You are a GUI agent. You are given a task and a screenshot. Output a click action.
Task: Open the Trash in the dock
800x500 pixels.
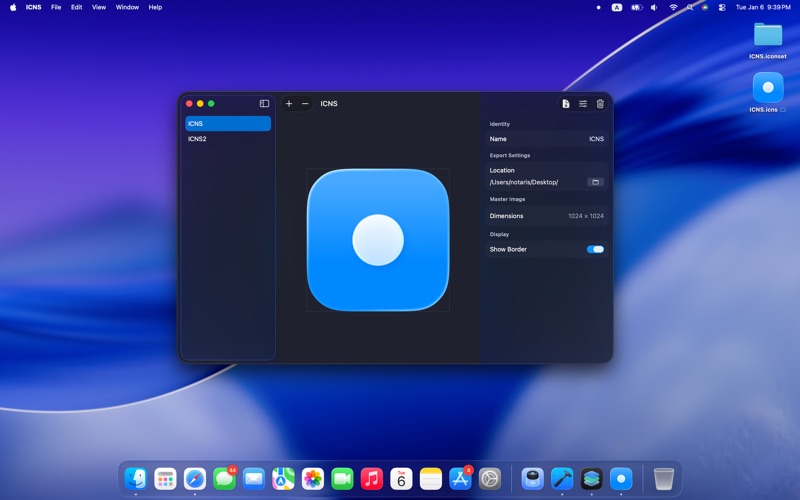click(x=663, y=479)
